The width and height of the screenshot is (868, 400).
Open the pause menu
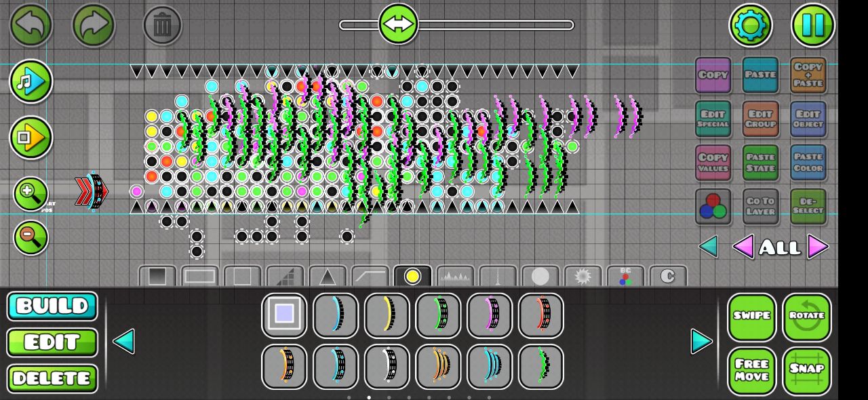point(813,26)
